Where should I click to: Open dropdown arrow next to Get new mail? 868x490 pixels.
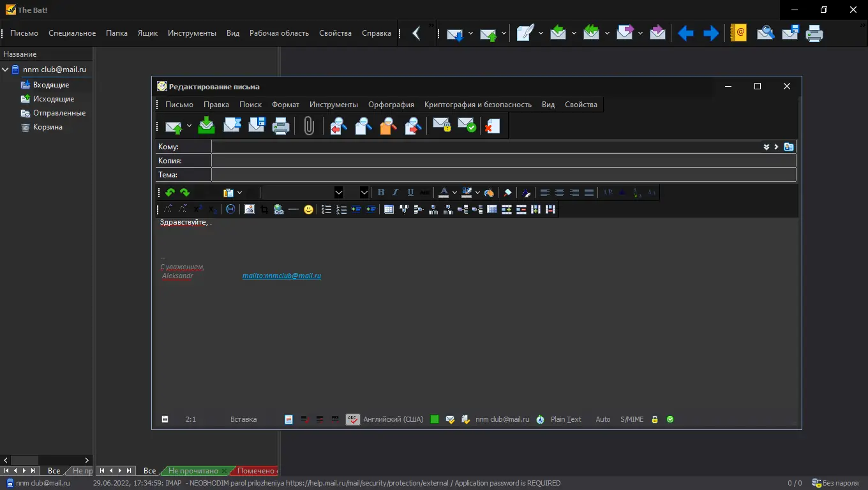pos(470,33)
